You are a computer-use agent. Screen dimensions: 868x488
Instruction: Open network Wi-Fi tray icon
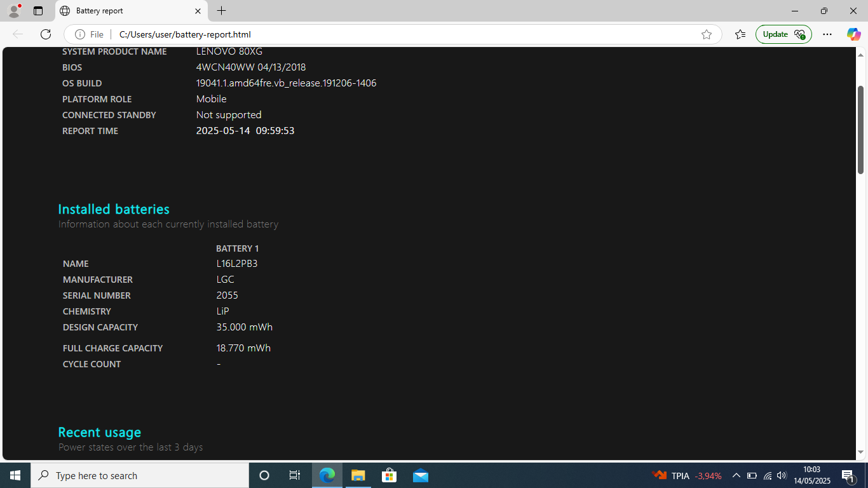(768, 475)
